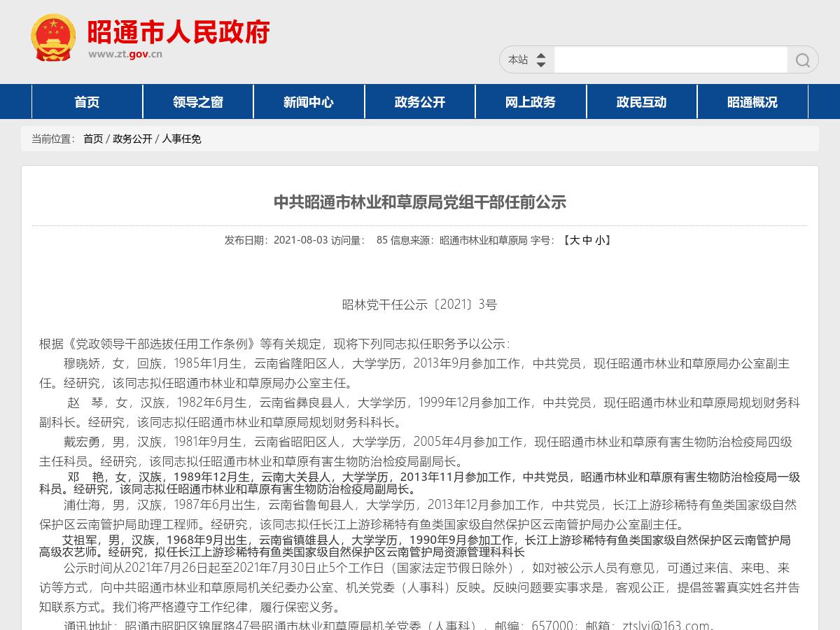Open the 政务公开 navigation menu
The width and height of the screenshot is (840, 630).
[420, 101]
